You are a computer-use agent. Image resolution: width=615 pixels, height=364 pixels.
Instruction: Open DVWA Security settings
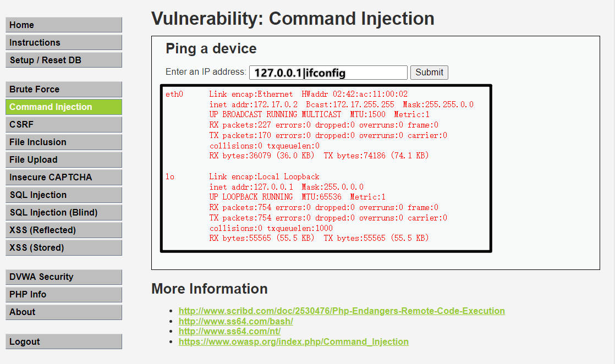tap(64, 277)
